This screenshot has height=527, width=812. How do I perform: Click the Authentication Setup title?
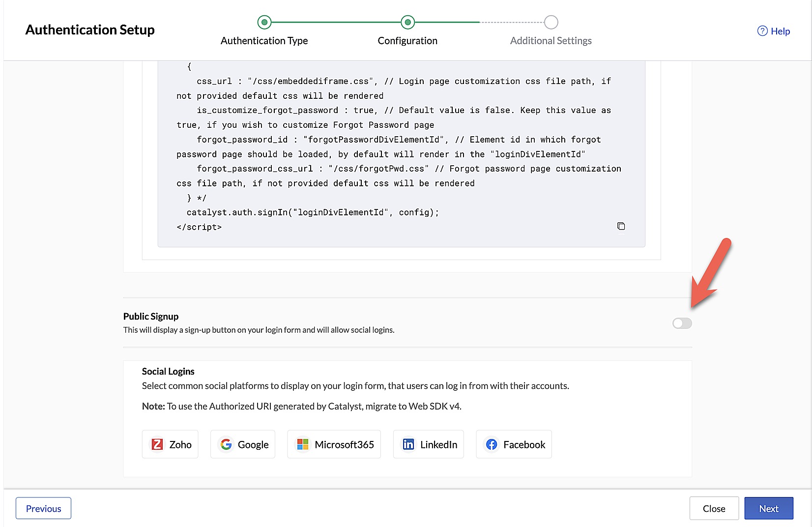point(90,29)
